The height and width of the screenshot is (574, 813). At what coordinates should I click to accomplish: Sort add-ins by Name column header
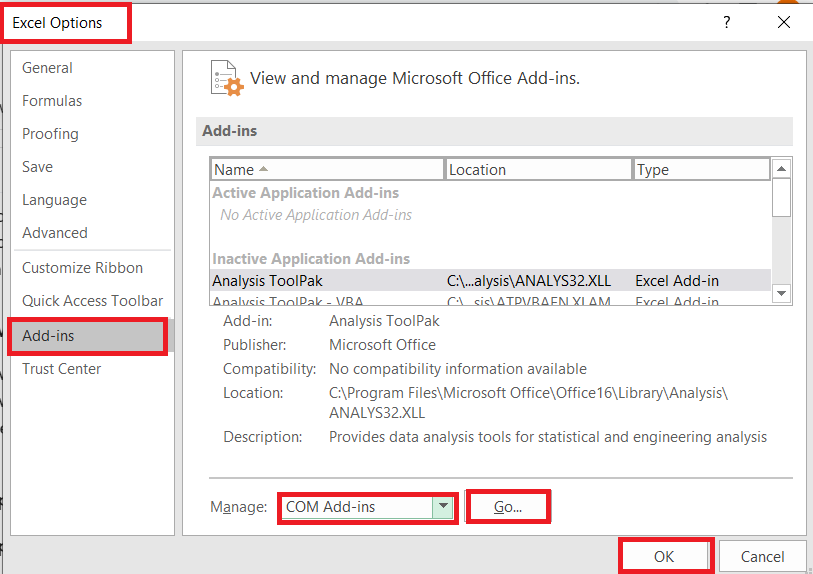327,170
